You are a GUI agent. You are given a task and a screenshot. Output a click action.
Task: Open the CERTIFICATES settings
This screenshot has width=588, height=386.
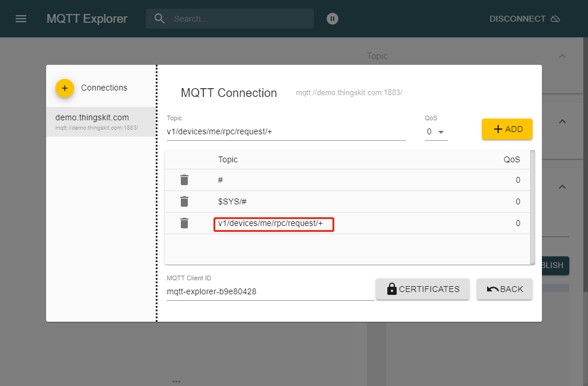tap(422, 289)
